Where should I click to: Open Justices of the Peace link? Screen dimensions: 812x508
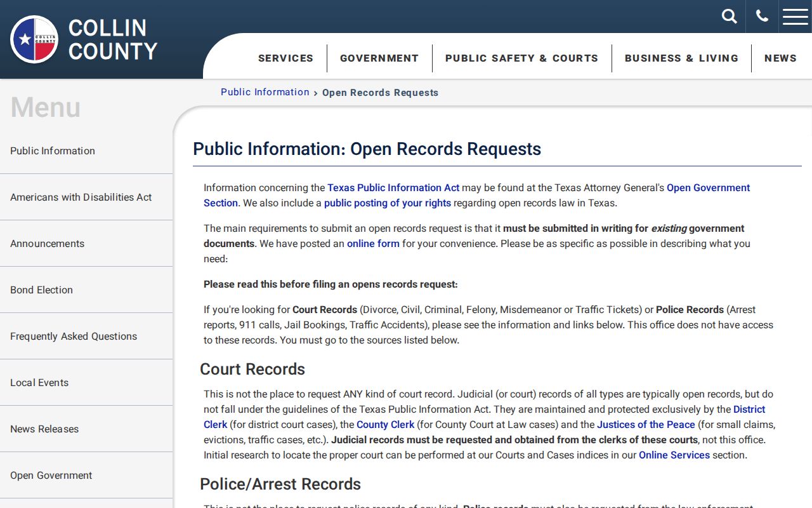coord(646,424)
